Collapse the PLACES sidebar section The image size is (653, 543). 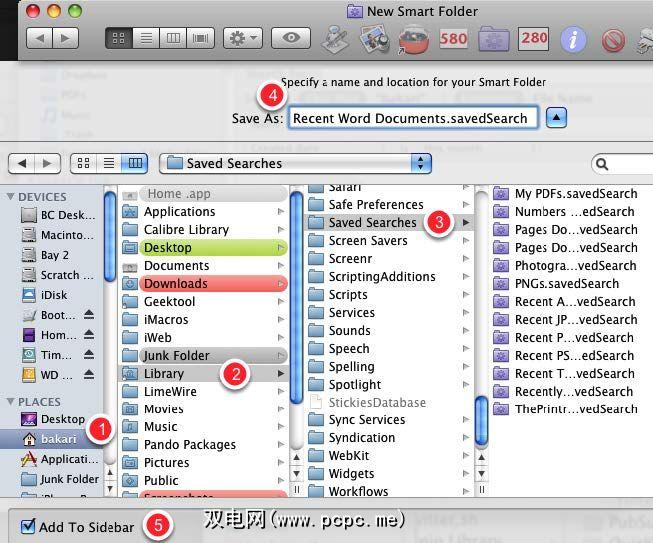coord(12,401)
